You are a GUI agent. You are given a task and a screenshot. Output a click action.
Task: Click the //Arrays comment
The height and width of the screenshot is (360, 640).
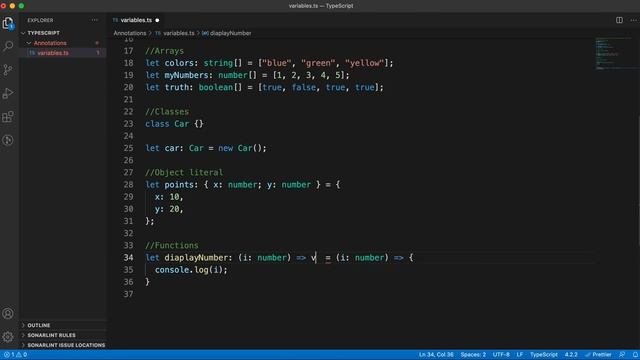[164, 51]
